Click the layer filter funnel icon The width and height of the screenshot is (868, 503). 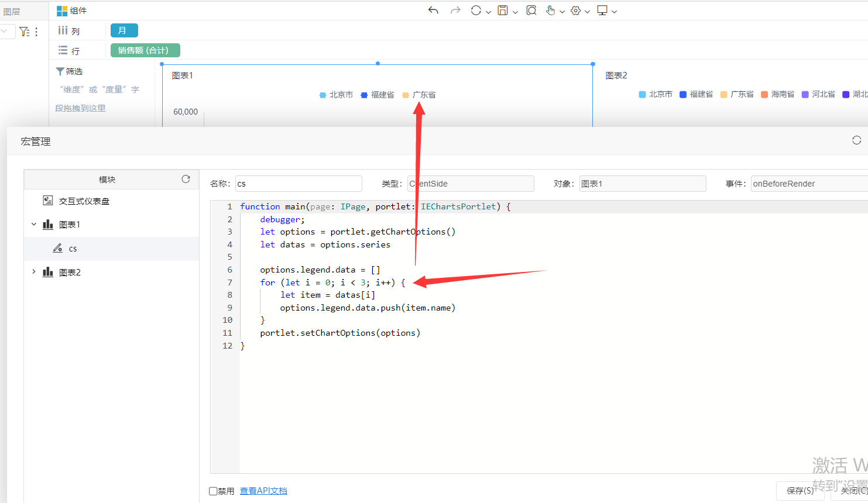pos(24,32)
